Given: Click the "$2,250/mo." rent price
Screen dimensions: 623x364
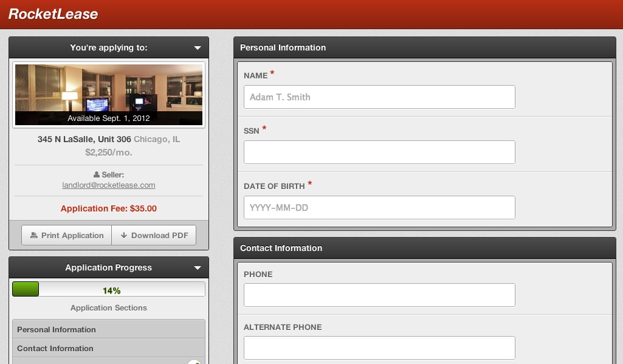Looking at the screenshot, I should pyautogui.click(x=108, y=153).
